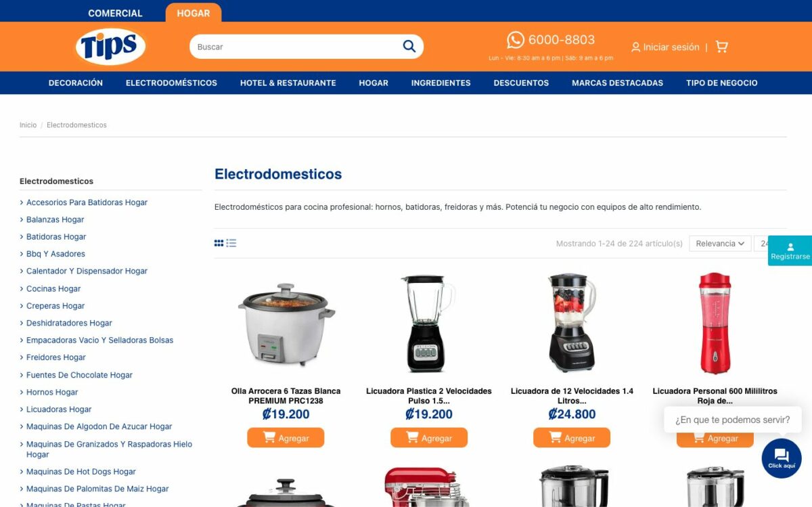Viewport: 812px width, 507px height.
Task: Open the DESCUENTOS menu item
Action: coord(521,83)
